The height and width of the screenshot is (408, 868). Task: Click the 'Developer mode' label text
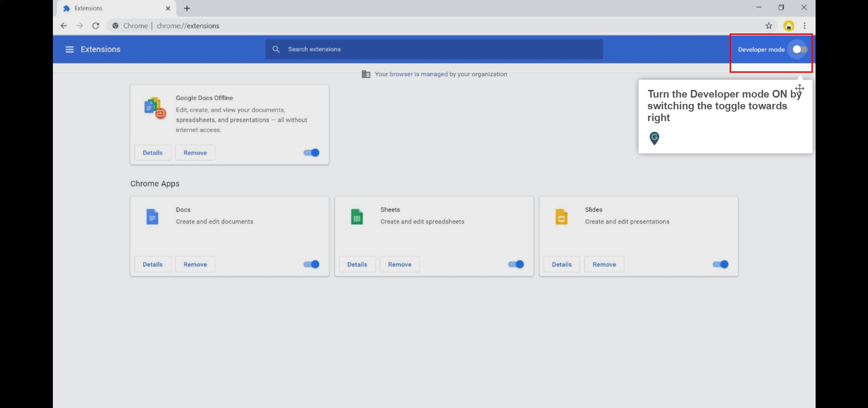click(761, 49)
